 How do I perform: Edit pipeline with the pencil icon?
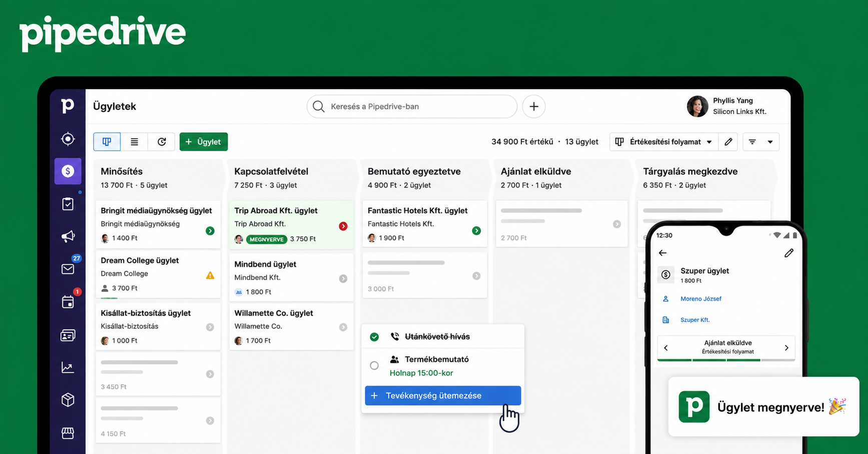click(728, 142)
